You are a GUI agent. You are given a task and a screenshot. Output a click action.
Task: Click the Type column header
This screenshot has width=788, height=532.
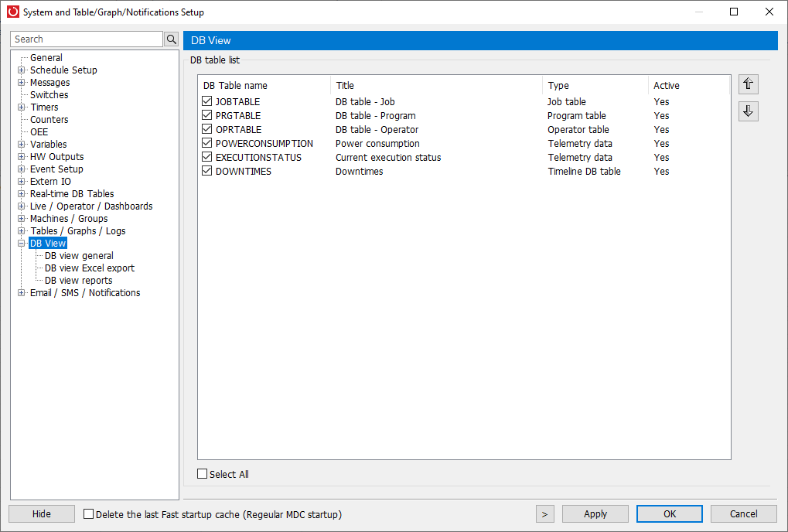coord(595,85)
